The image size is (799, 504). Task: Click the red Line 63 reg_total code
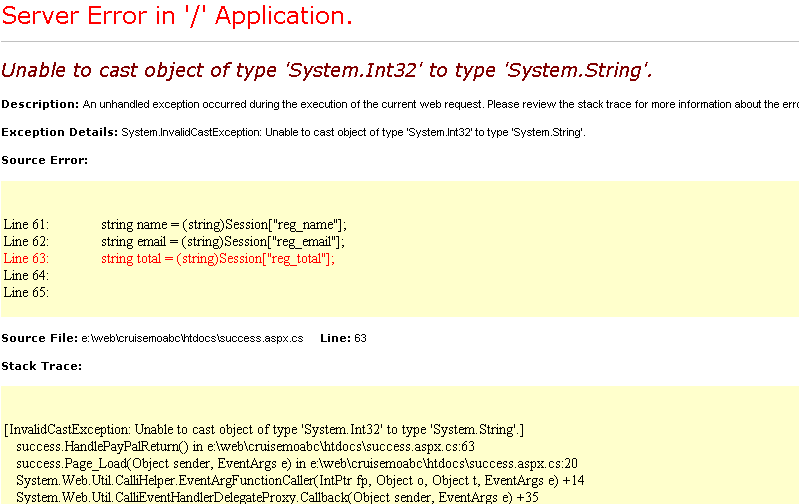pyautogui.click(x=217, y=259)
